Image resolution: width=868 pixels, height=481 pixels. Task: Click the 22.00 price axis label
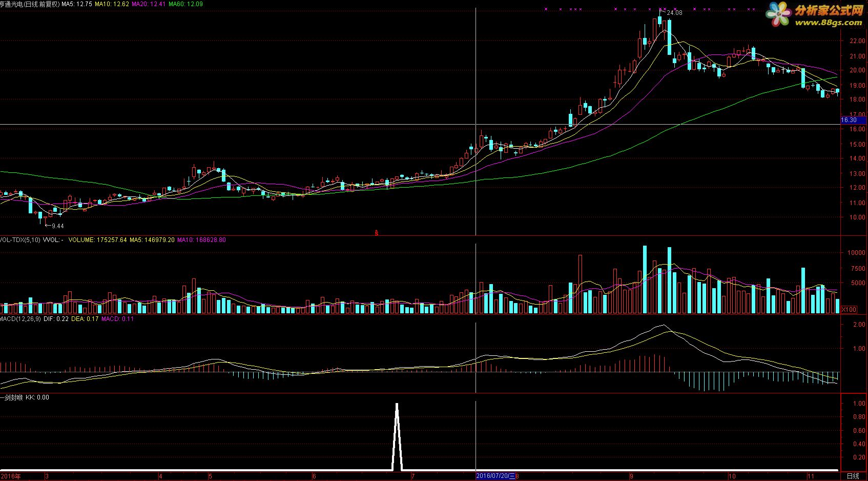pyautogui.click(x=857, y=41)
